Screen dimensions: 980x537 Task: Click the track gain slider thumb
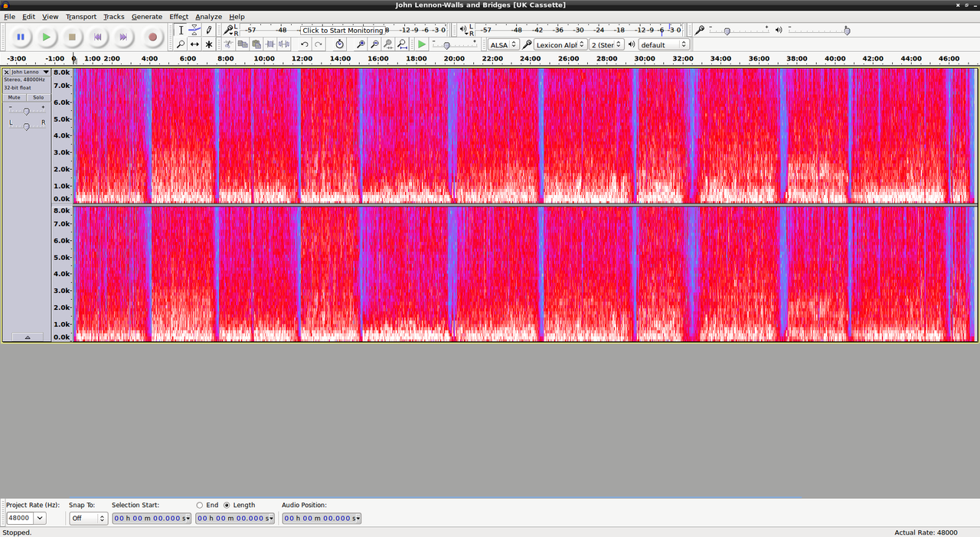tap(26, 111)
